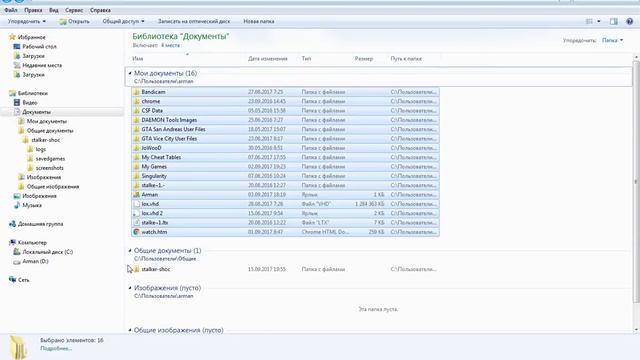Image resolution: width=640 pixels, height=360 pixels.
Task: Collapse the Изображения (пусто) group
Action: point(130,288)
